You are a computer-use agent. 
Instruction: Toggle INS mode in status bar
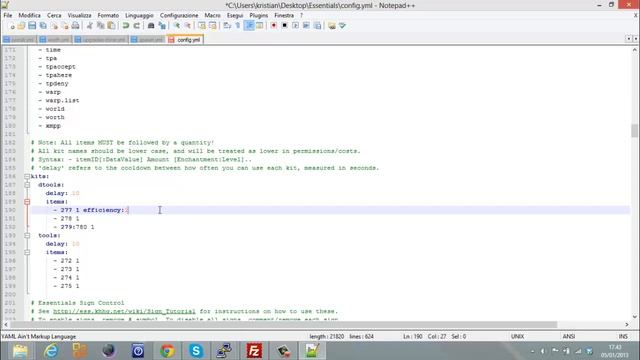pos(623,337)
